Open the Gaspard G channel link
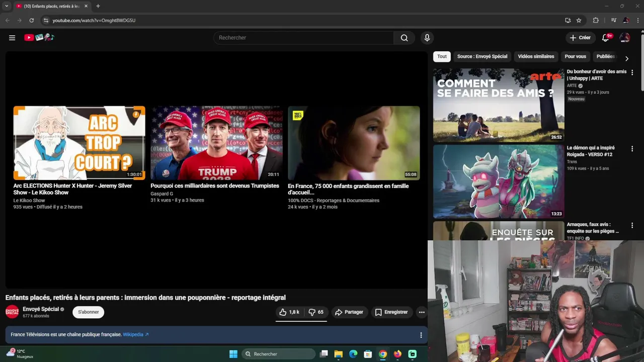The width and height of the screenshot is (644, 362). coord(162,194)
